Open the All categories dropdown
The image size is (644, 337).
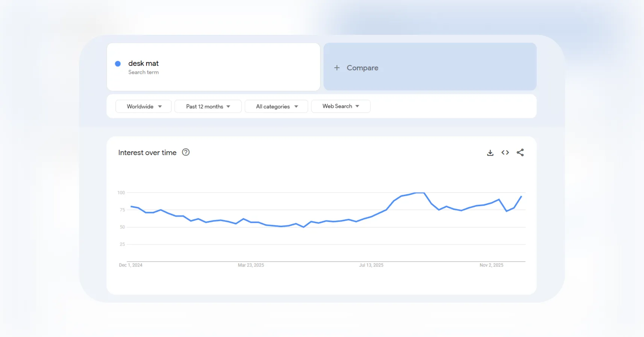click(x=276, y=106)
